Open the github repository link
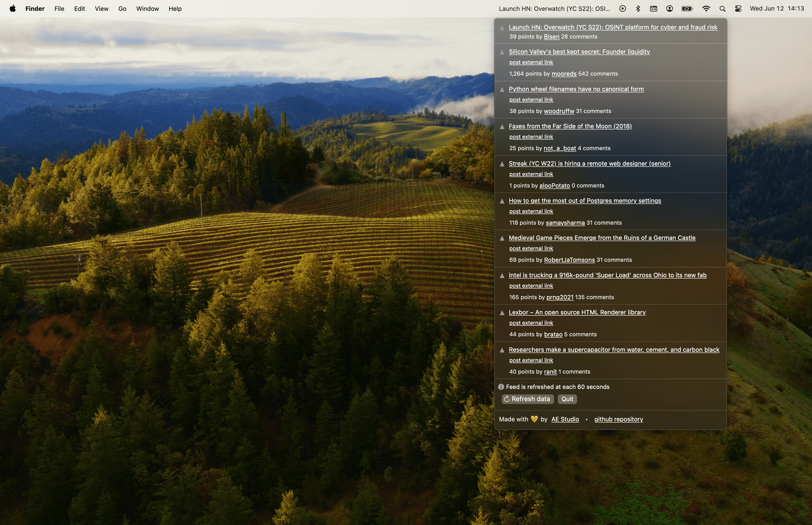812x525 pixels. (x=618, y=419)
